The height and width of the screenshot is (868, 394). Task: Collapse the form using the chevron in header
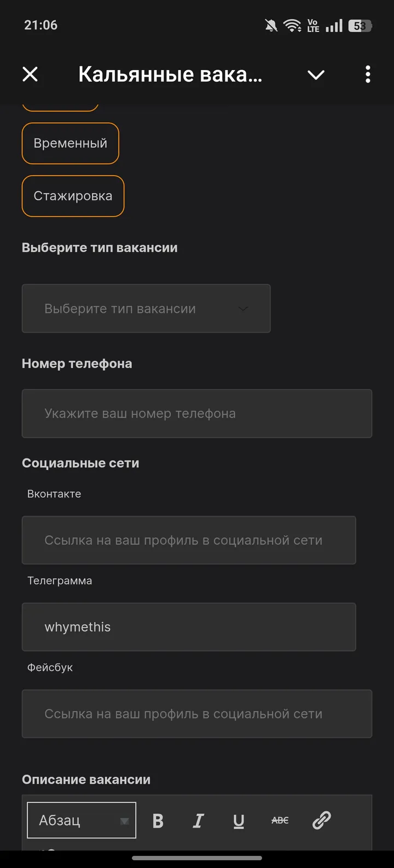pos(316,75)
